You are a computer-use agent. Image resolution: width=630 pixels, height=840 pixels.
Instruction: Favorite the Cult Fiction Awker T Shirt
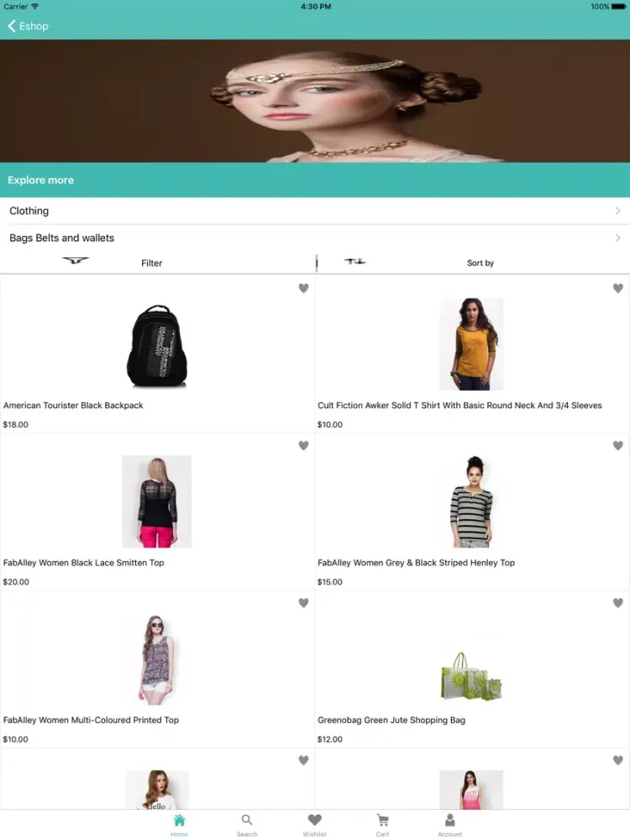[617, 288]
